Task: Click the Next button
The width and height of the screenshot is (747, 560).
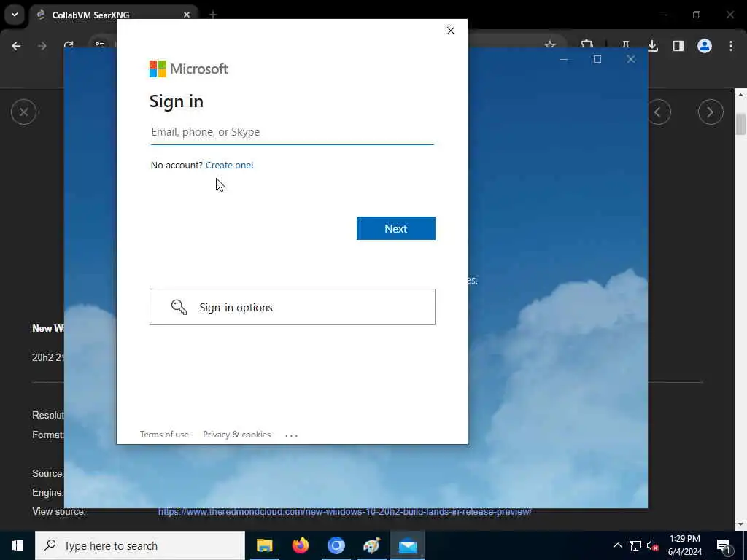Action: 396,228
